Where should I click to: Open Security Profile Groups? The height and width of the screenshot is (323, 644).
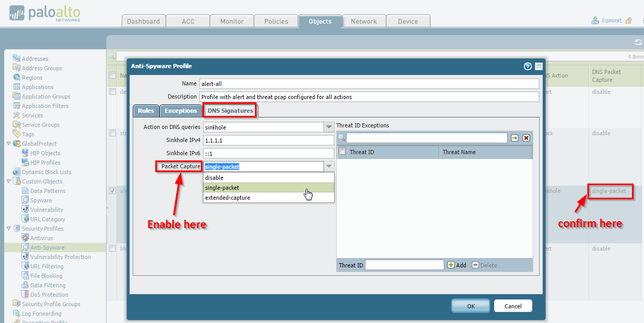click(51, 304)
